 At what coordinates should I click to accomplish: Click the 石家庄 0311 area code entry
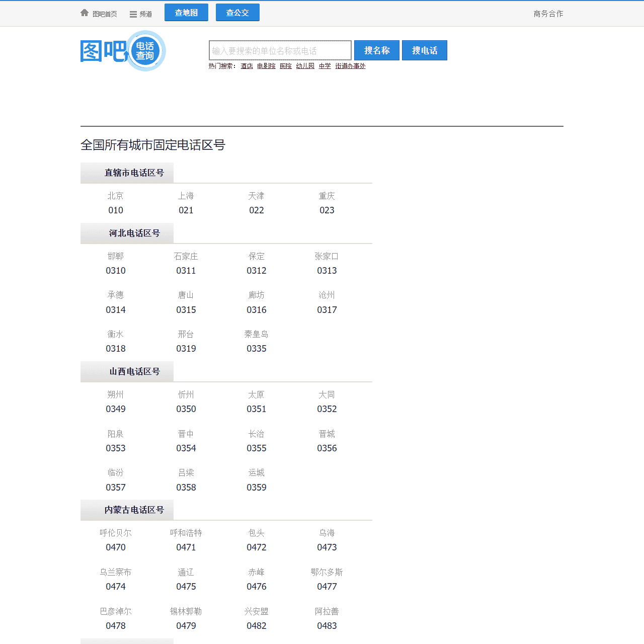click(186, 263)
